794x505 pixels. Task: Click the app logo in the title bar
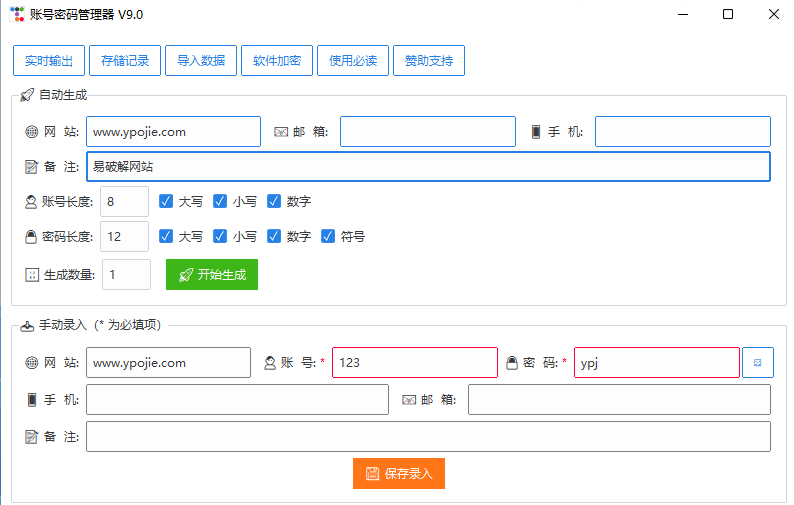pos(17,14)
